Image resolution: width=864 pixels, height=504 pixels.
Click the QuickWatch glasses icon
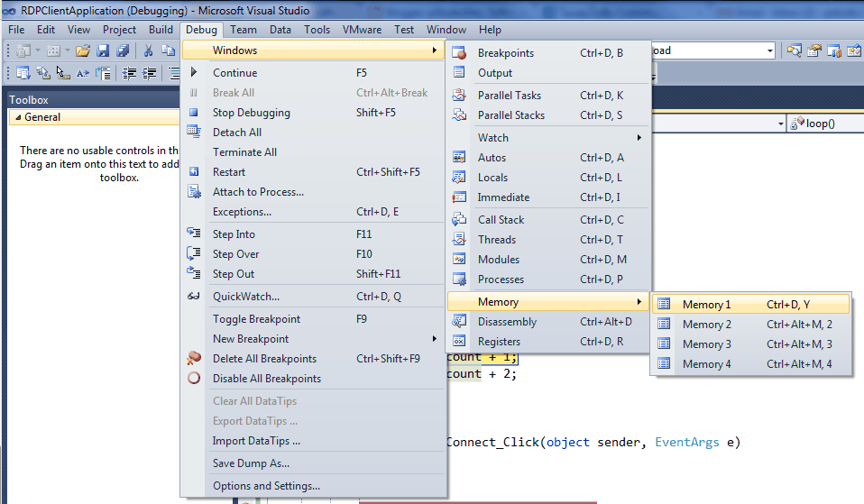(193, 297)
